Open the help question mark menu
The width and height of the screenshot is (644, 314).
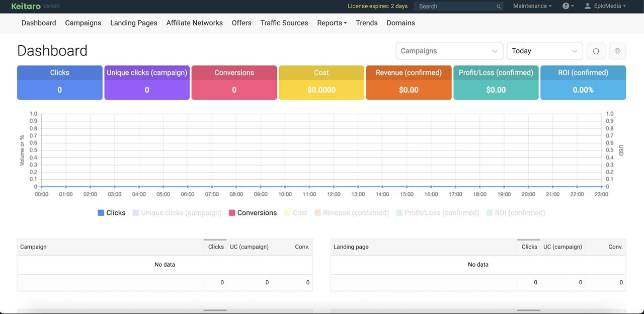pos(568,6)
